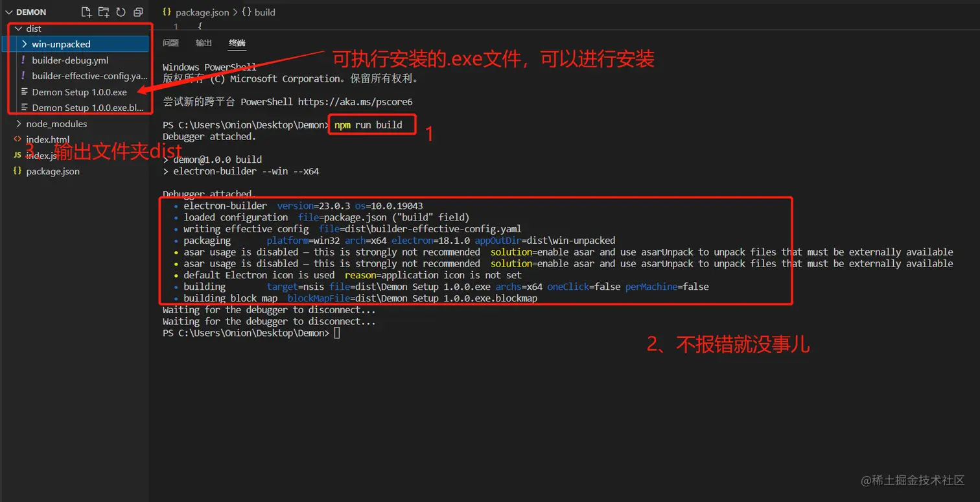This screenshot has height=502, width=980.
Task: Click the index.html file type icon
Action: point(17,139)
